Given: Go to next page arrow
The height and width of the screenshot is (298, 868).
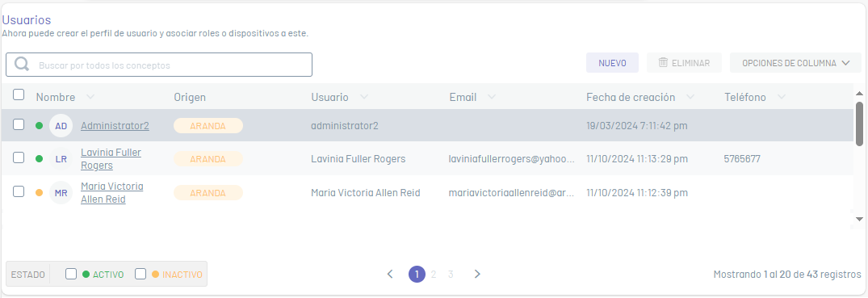Looking at the screenshot, I should pyautogui.click(x=477, y=275).
